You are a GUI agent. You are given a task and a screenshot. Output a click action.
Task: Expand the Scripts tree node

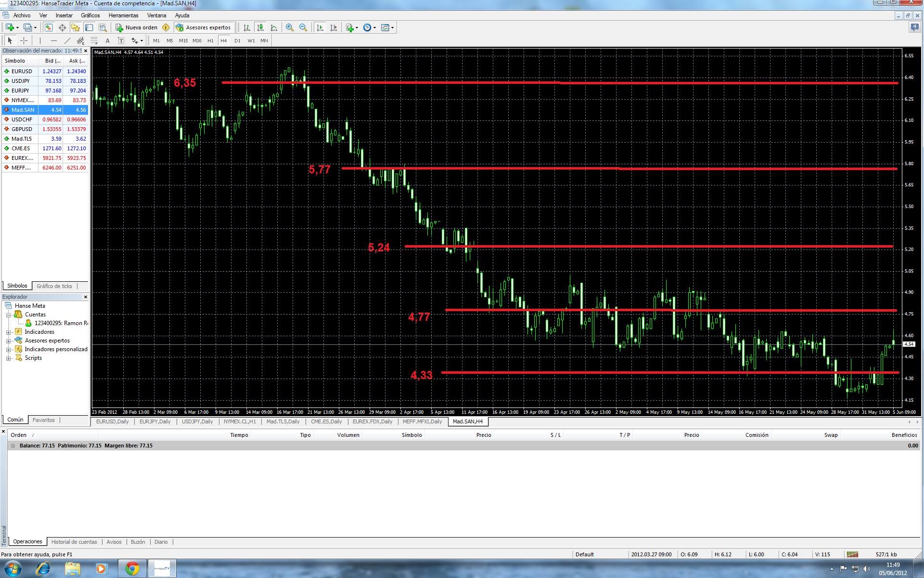8,358
